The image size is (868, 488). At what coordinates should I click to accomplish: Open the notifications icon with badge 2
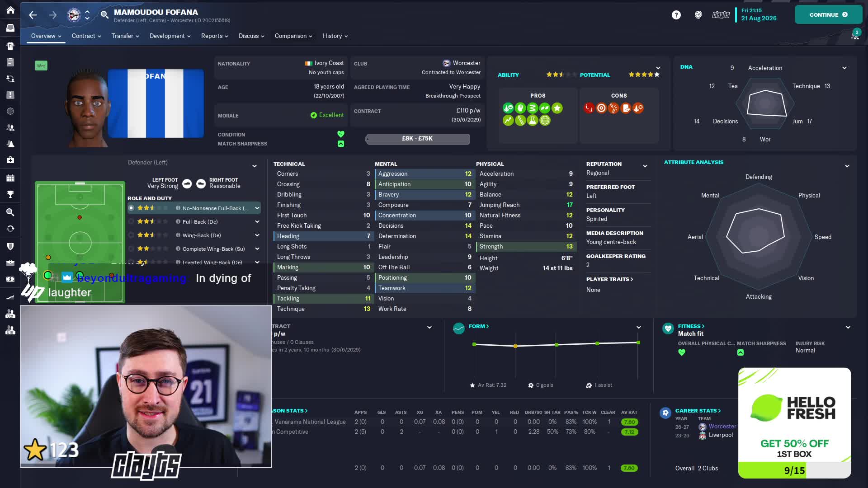855,35
